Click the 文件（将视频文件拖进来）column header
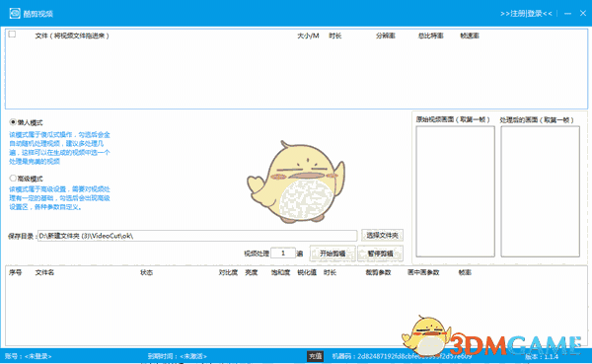Screen dimensions: 592x364 coord(72,36)
